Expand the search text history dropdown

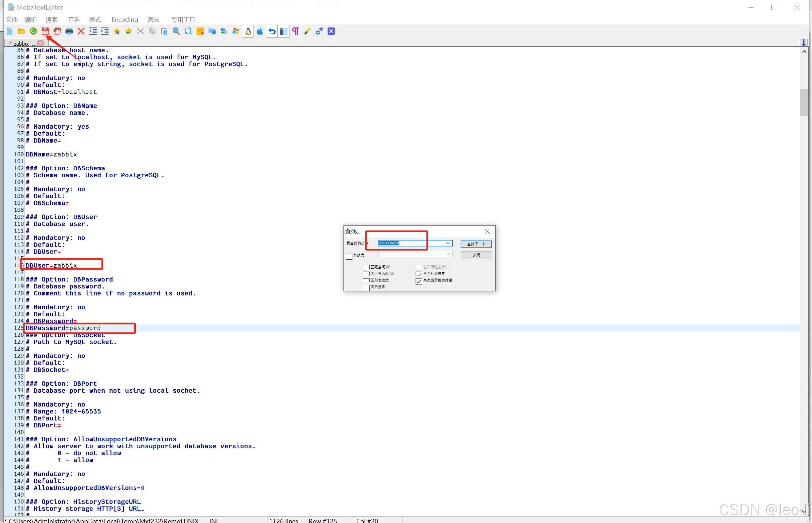tap(448, 243)
